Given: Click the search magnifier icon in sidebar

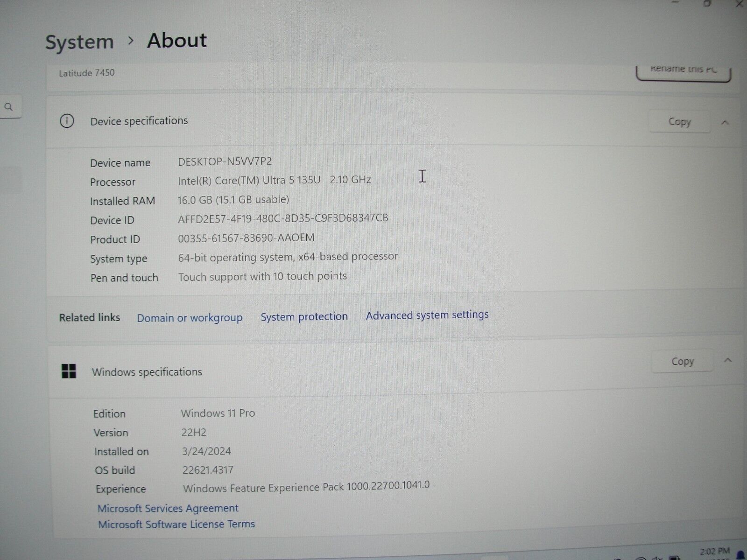Looking at the screenshot, I should point(8,107).
